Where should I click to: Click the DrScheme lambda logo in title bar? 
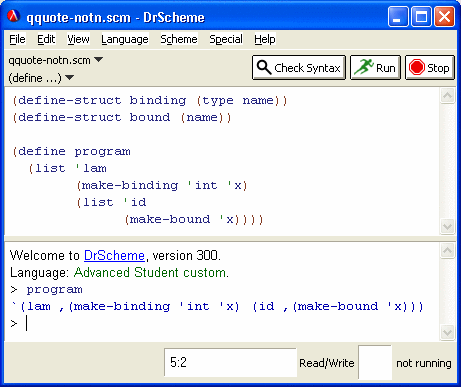click(14, 16)
